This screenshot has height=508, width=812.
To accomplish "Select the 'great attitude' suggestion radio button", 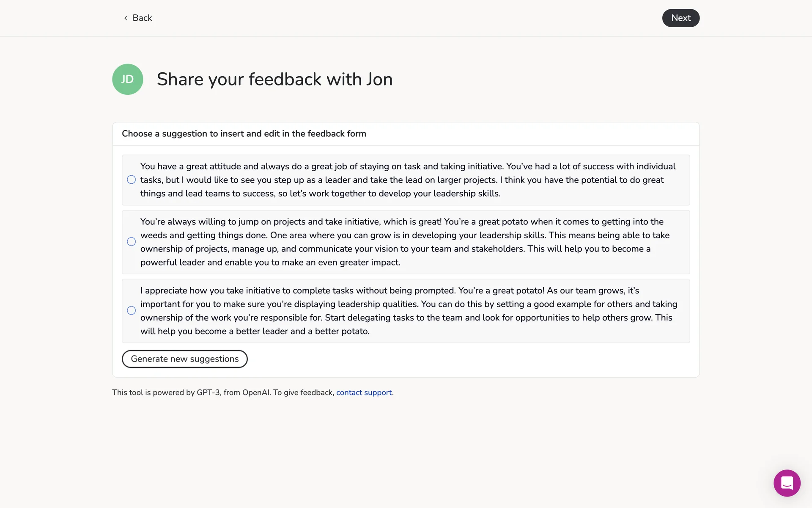I will 132,180.
